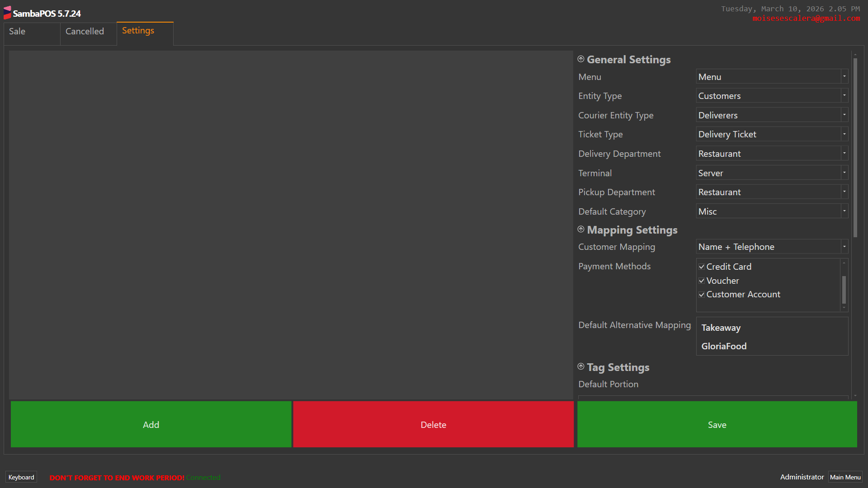This screenshot has height=488, width=868.
Task: Select the GloriaFood alternative mapping
Action: pos(724,347)
